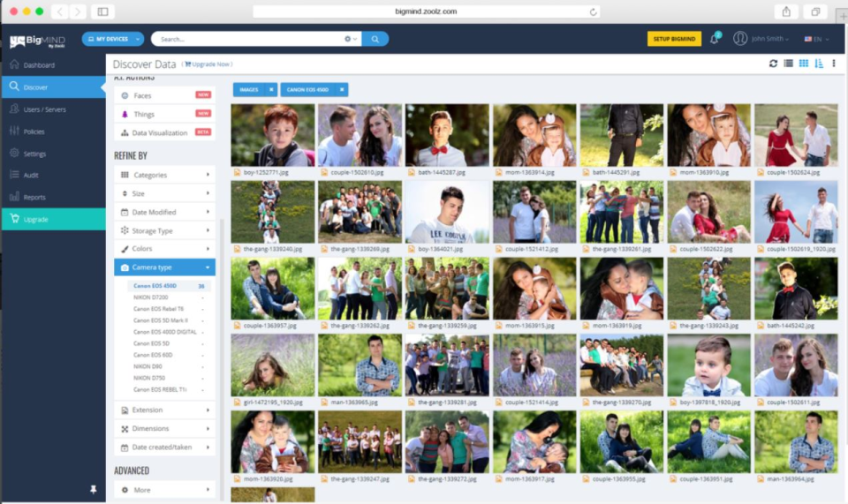The height and width of the screenshot is (504, 848).
Task: Open thumbnail girl-1472195_1920.jpg
Action: pyautogui.click(x=273, y=365)
